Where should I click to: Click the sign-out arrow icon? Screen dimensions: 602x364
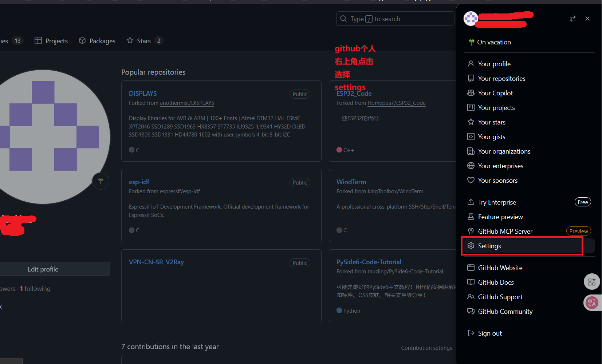click(471, 333)
